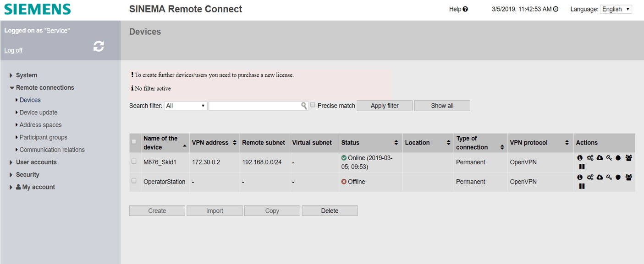Click the magnifier icon in search field

pos(304,106)
